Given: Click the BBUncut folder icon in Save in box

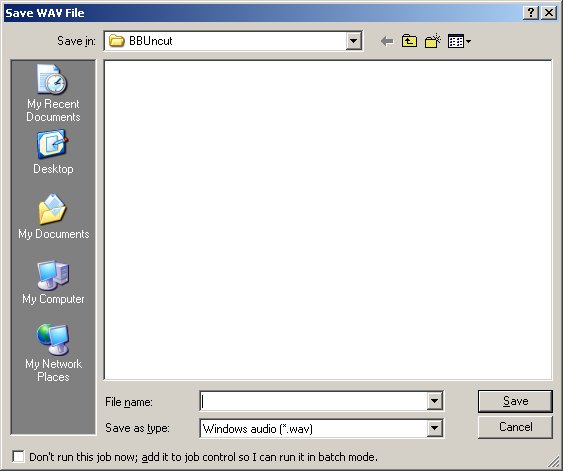Looking at the screenshot, I should point(116,41).
